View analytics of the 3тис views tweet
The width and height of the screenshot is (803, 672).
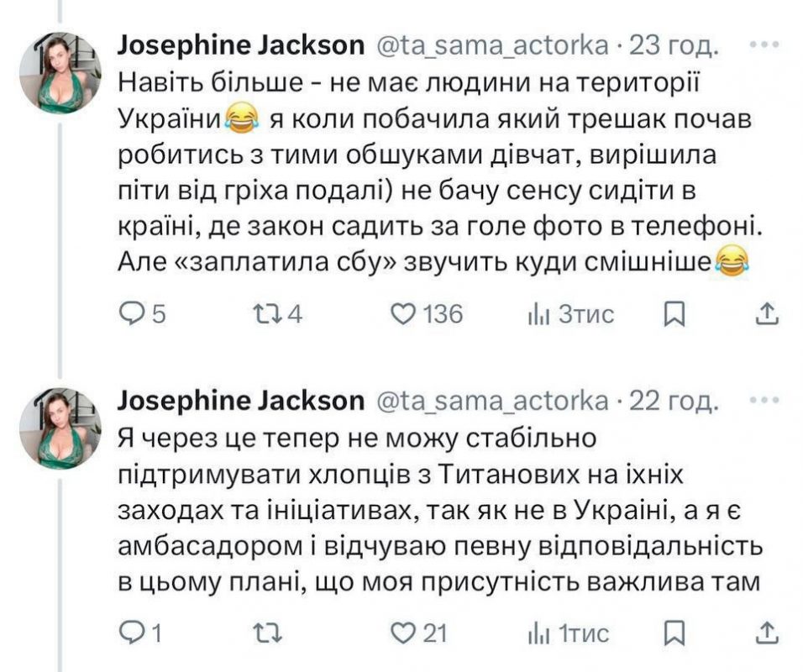538,314
